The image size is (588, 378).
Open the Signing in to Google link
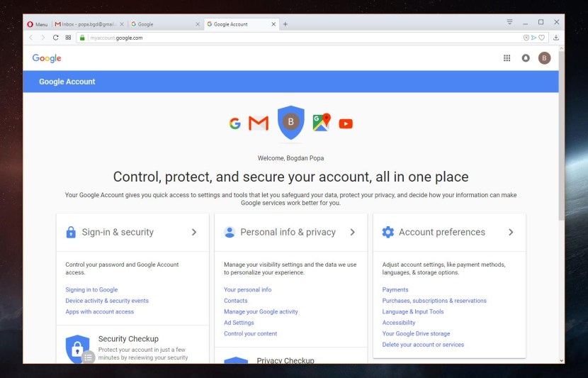[x=91, y=289]
